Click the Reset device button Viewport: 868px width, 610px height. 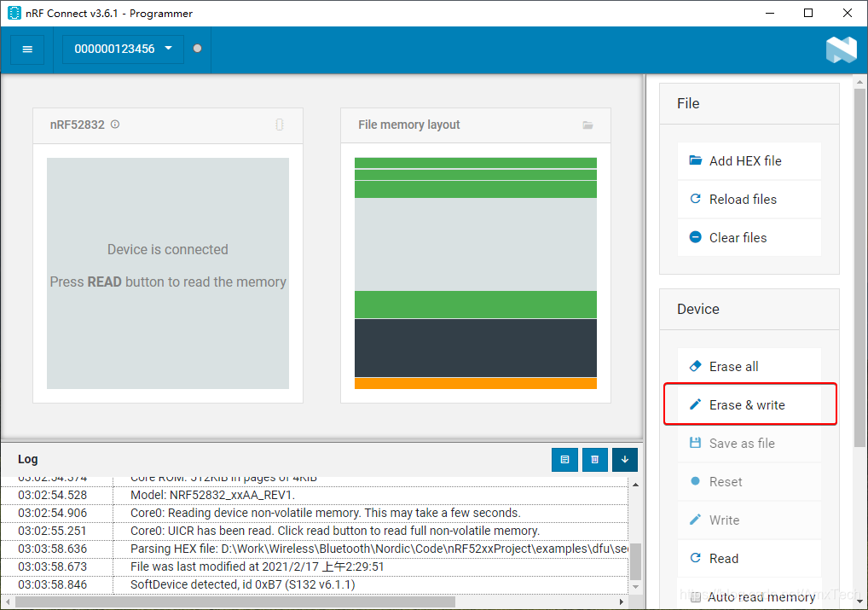(x=749, y=481)
